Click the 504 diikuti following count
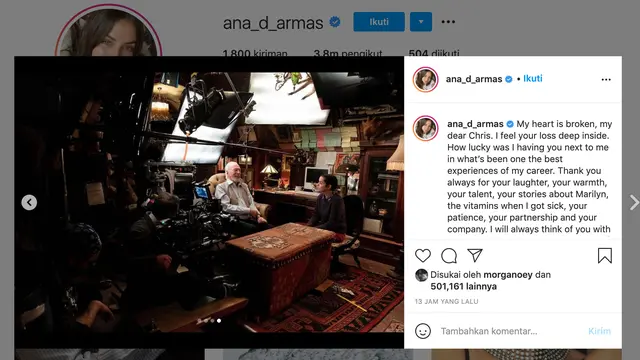 434,53
